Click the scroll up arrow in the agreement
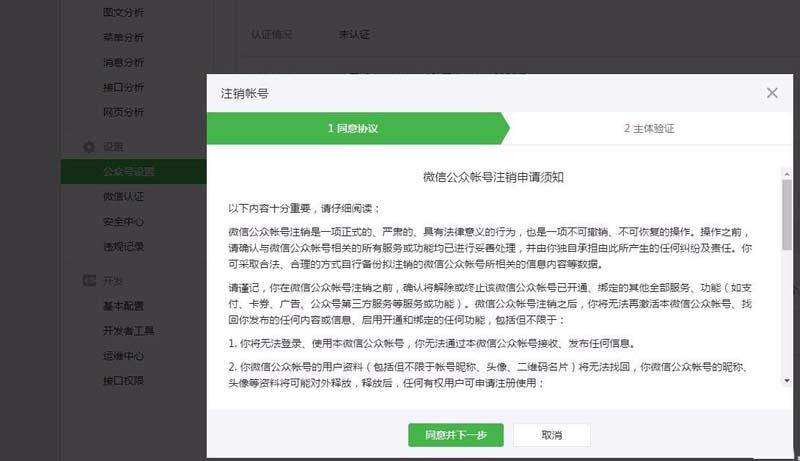Screen dimensions: 800x461 tap(787, 174)
